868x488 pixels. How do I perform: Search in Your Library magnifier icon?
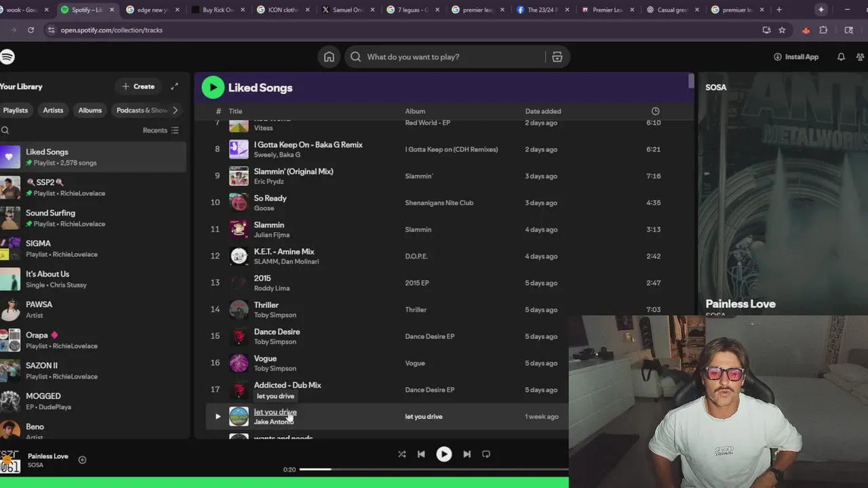pos(5,130)
